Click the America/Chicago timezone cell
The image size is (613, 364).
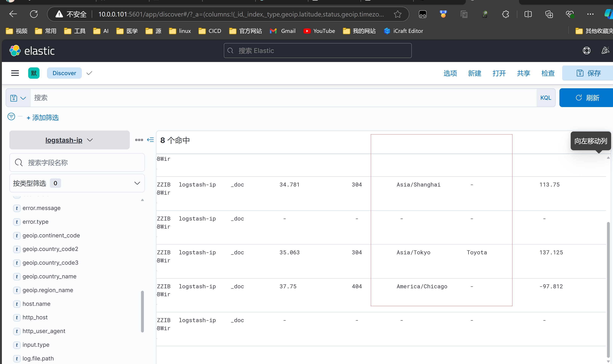[x=422, y=286]
